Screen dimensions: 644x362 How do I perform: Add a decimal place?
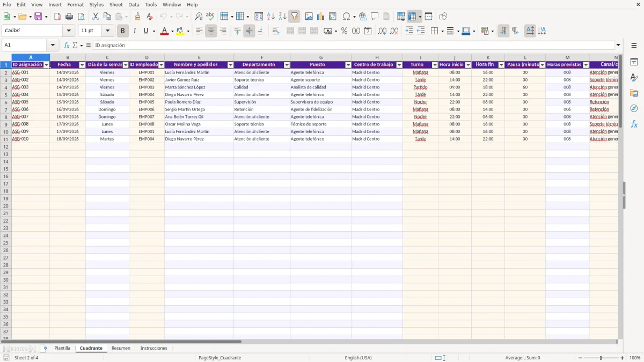tap(382, 31)
